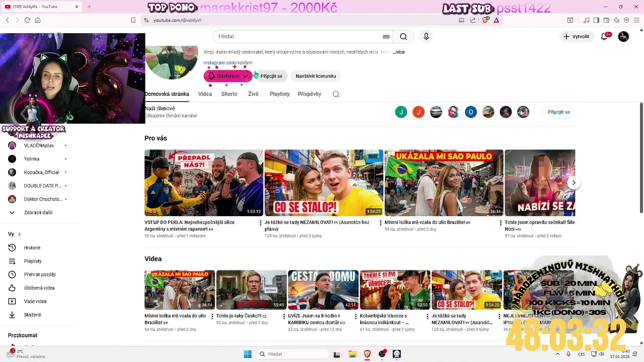644x362 pixels.
Task: Go back in browser history
Action: (8, 20)
